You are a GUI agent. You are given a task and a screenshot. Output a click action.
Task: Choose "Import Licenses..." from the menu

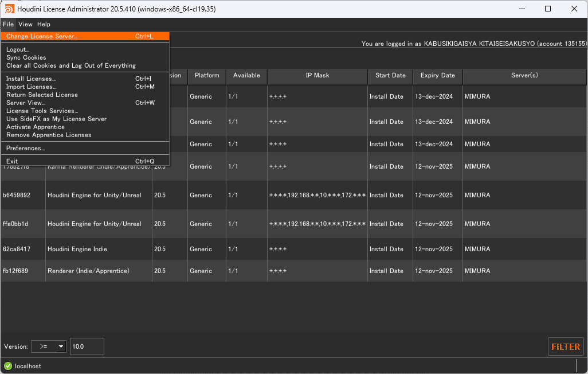pyautogui.click(x=29, y=86)
